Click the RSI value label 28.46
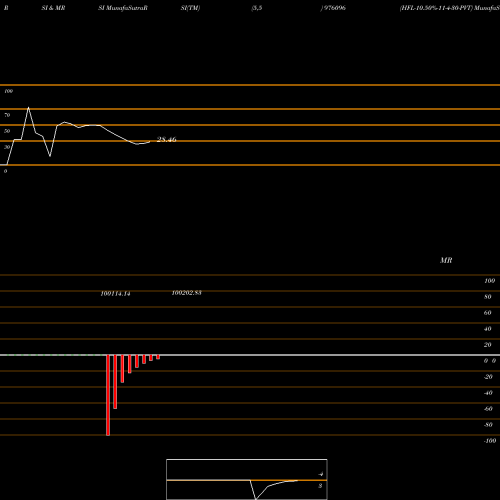Image resolution: width=500 pixels, height=500 pixels. tap(166, 139)
